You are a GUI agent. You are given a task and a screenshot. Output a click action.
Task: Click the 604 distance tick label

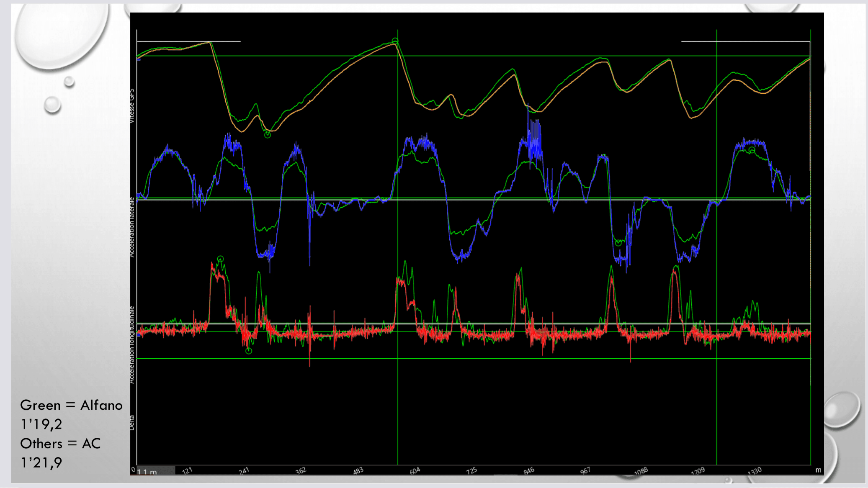tap(415, 471)
